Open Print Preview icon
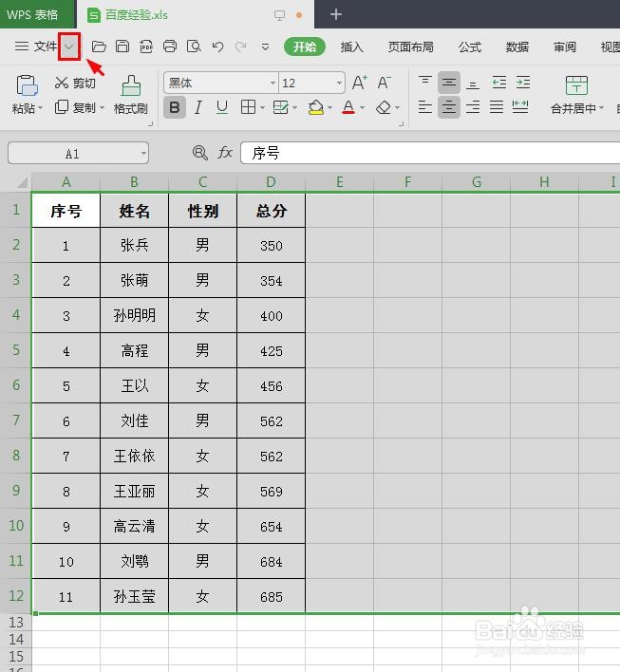620x672 pixels. [194, 47]
